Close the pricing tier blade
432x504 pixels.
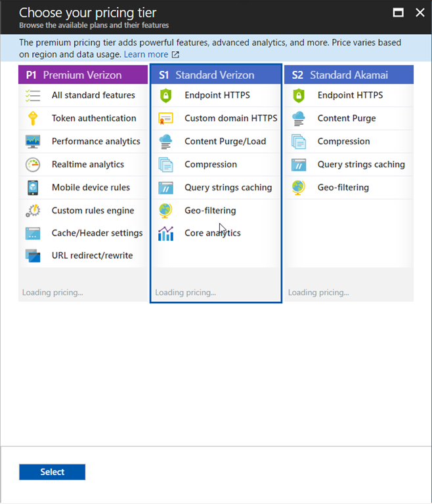coord(420,12)
